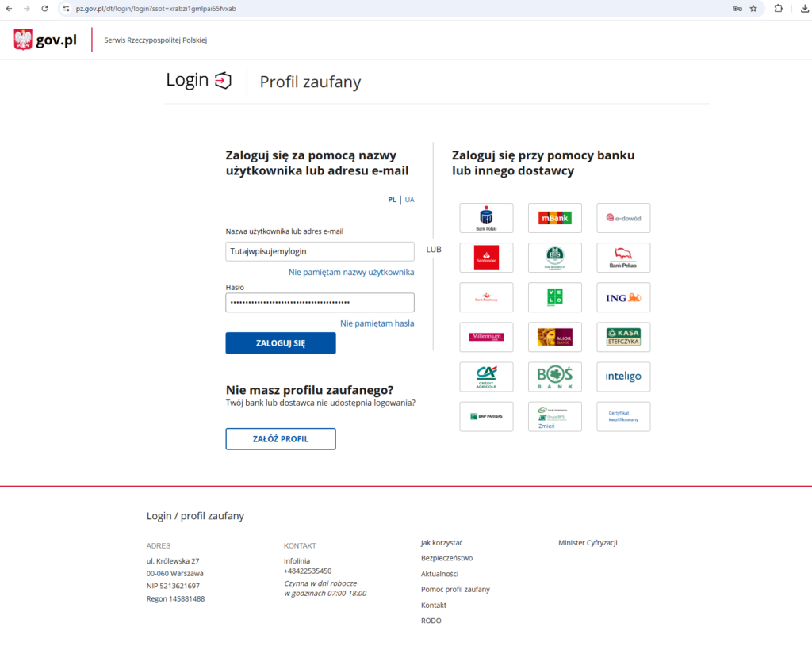This screenshot has width=812, height=646.
Task: Bookmark this page with star icon
Action: (x=753, y=9)
